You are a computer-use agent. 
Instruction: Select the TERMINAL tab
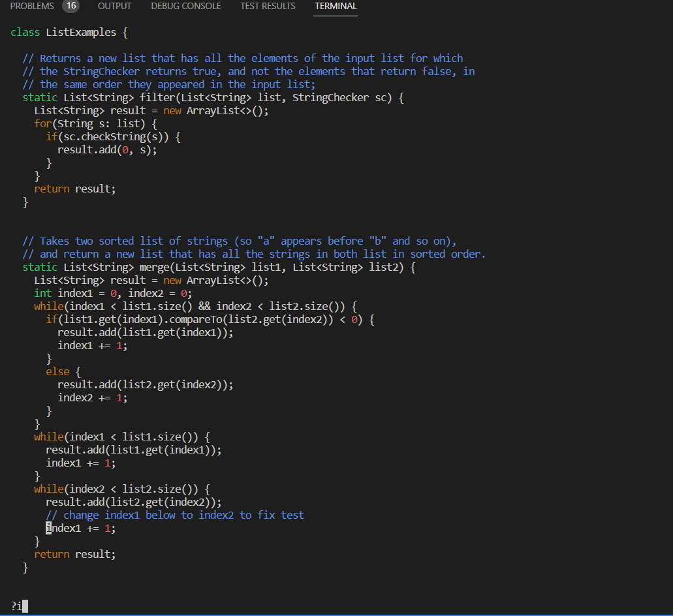(x=336, y=6)
